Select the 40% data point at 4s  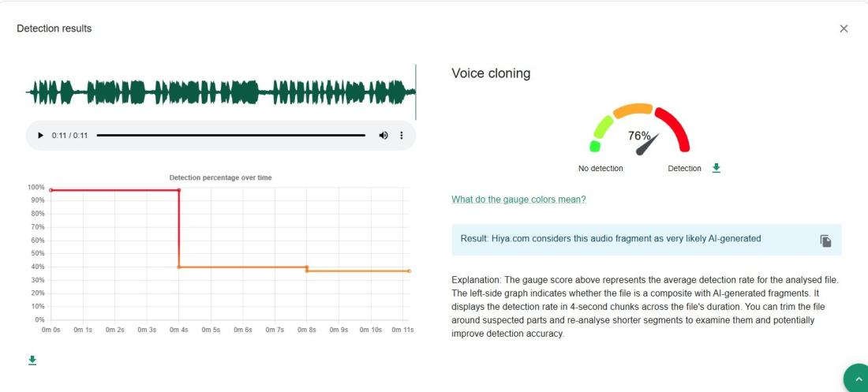[x=179, y=267]
